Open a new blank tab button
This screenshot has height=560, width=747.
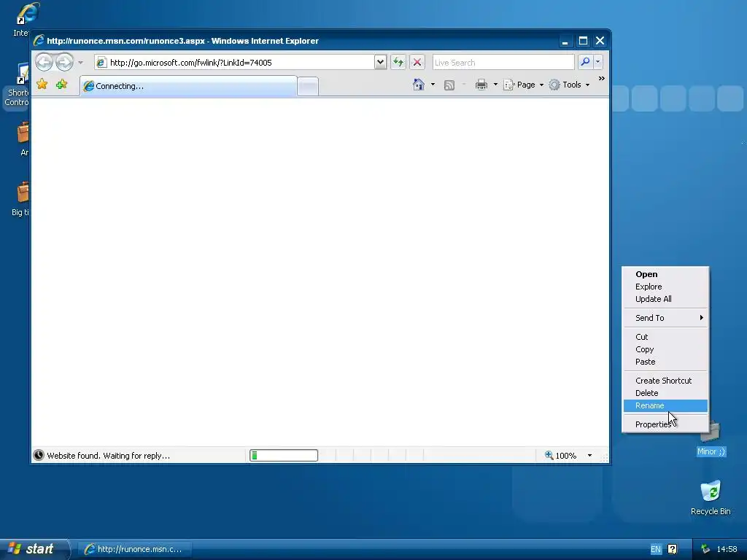pos(308,86)
